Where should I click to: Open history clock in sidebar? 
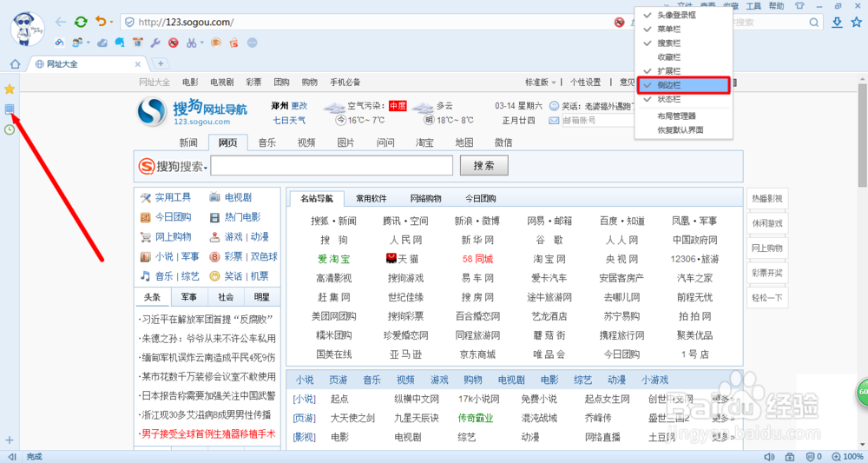click(10, 129)
